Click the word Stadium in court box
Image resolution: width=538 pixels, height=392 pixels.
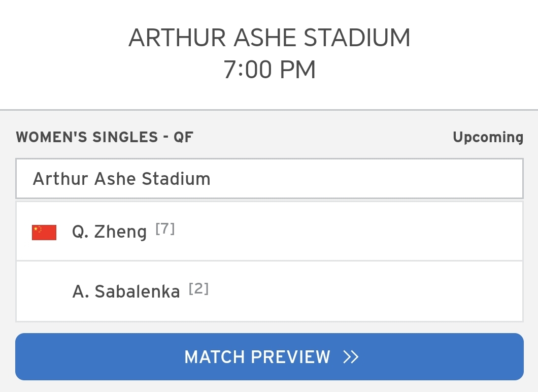coord(176,179)
